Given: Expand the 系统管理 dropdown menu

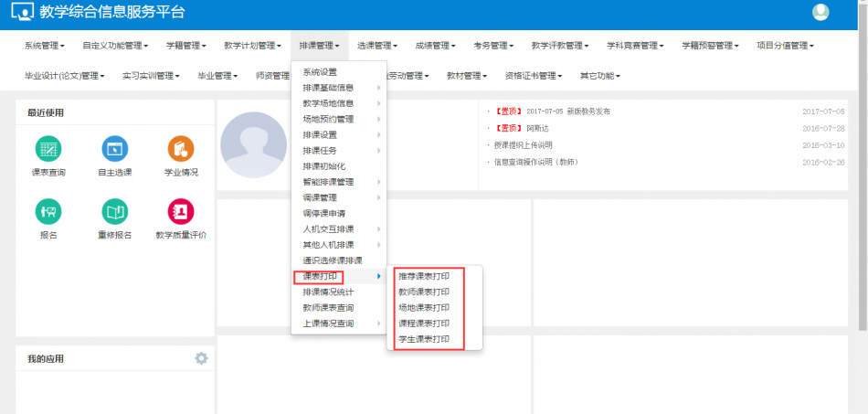Looking at the screenshot, I should 44,45.
